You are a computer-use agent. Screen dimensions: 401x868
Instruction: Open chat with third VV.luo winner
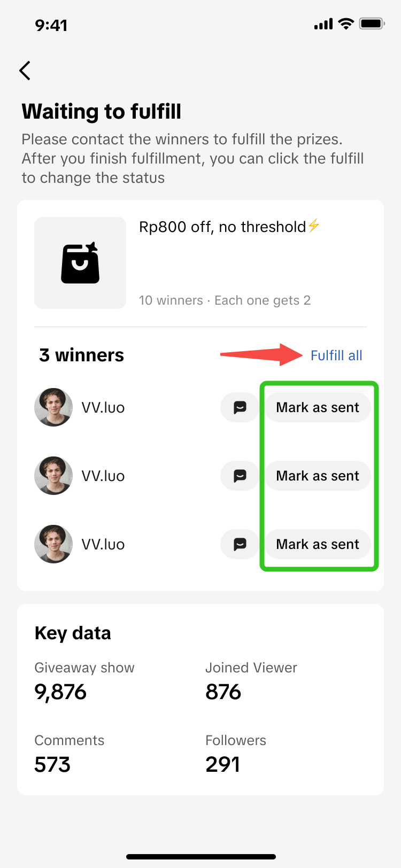pos(240,544)
